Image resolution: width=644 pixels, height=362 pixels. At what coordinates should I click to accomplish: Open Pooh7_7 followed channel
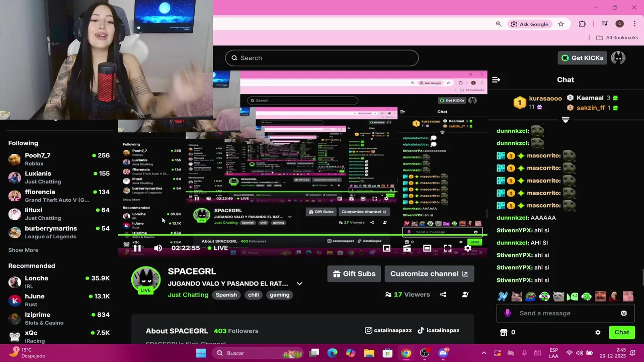coord(59,159)
